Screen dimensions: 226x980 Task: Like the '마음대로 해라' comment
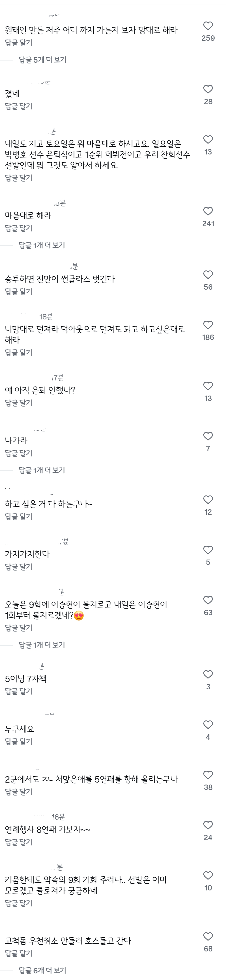tap(208, 212)
